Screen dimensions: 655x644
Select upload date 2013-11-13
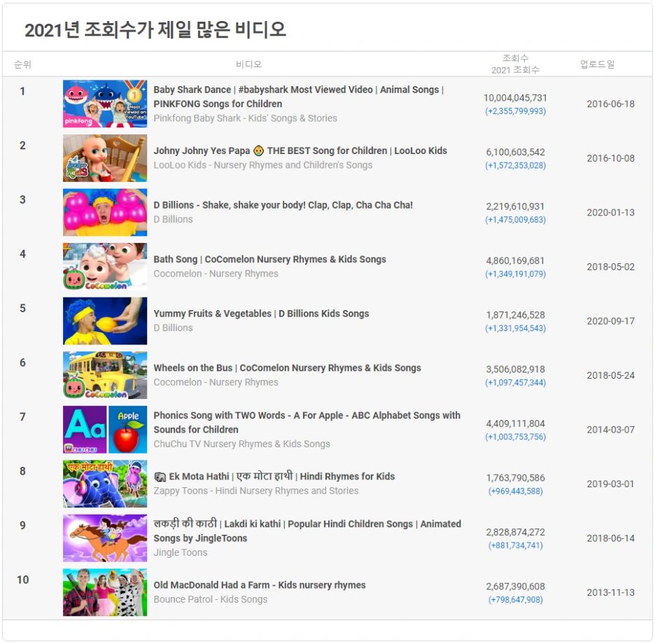(610, 593)
